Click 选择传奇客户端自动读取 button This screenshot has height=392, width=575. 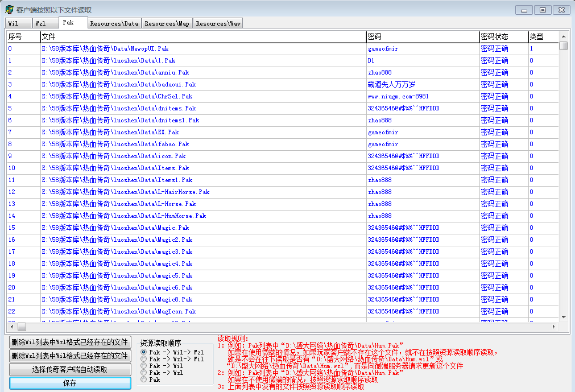(70, 369)
